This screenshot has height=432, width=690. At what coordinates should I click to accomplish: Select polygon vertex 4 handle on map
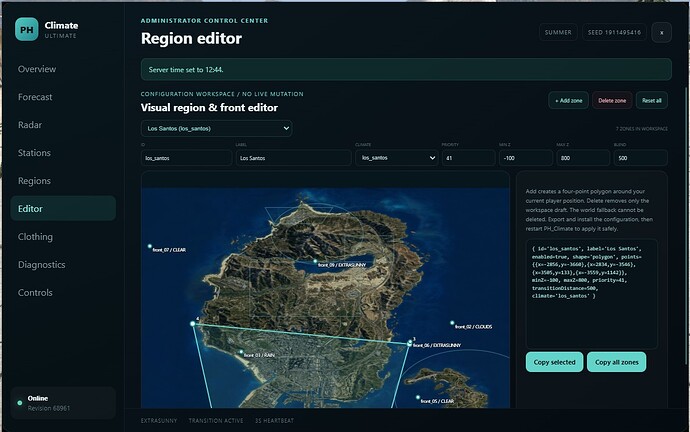[x=193, y=323]
